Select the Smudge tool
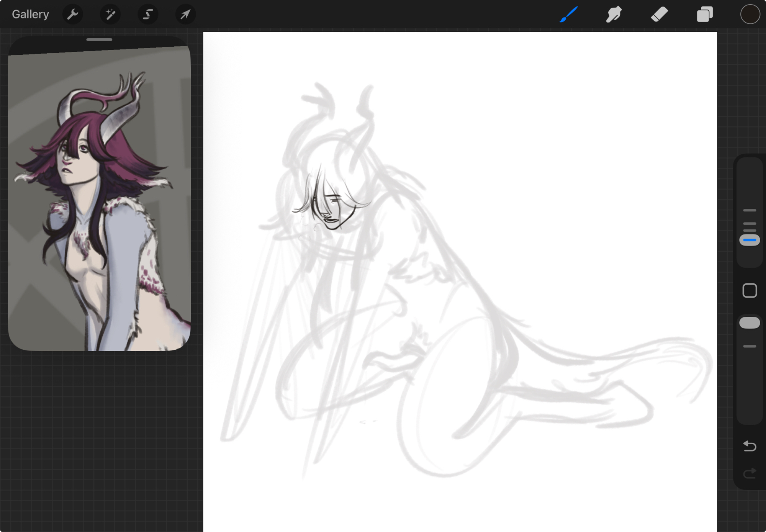 click(614, 14)
